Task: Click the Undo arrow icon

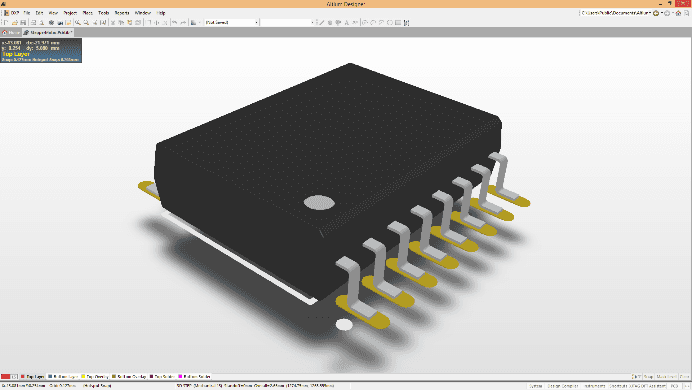Action: pos(175,22)
